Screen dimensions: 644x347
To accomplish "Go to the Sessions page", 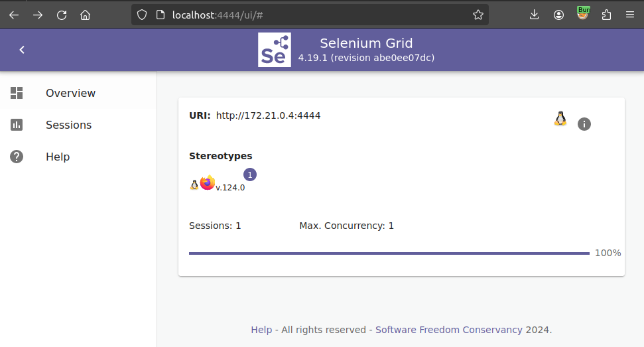I will [x=68, y=125].
